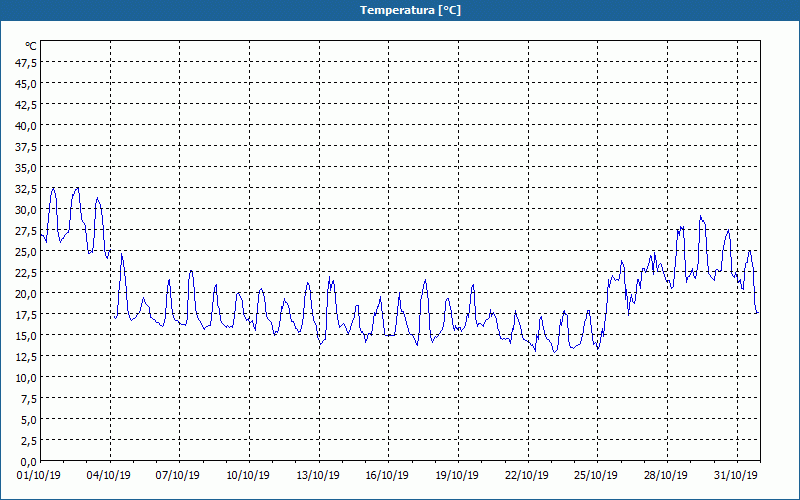This screenshot has height=500, width=800.
Task: Click the 0,0 y-axis label
Action: click(x=29, y=462)
